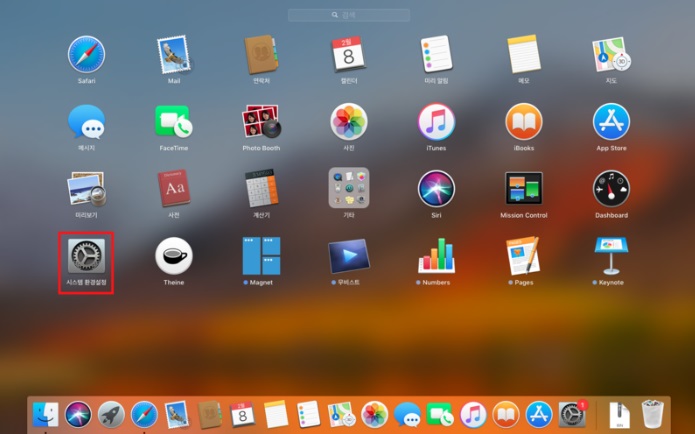Open the Magnet app

261,256
